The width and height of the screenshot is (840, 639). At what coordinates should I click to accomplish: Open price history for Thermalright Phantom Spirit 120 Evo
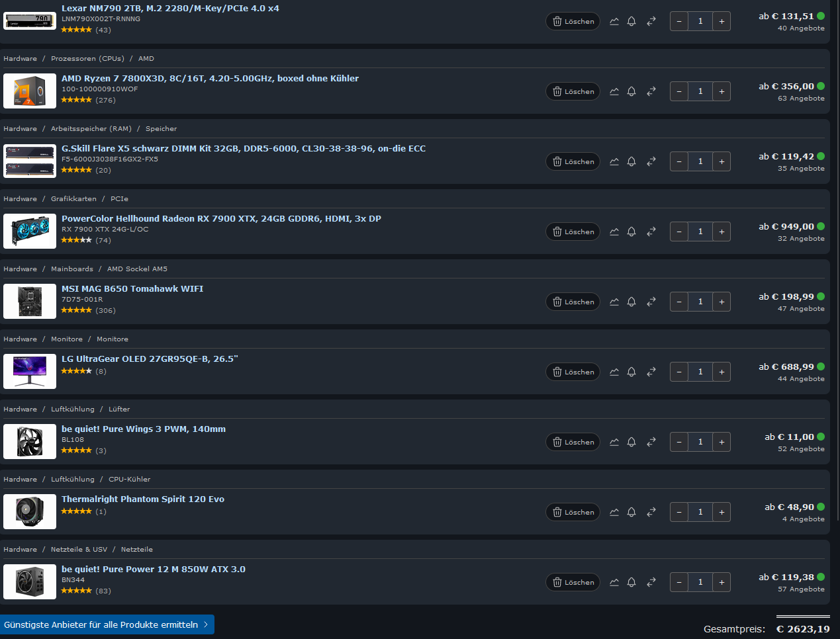tap(614, 512)
